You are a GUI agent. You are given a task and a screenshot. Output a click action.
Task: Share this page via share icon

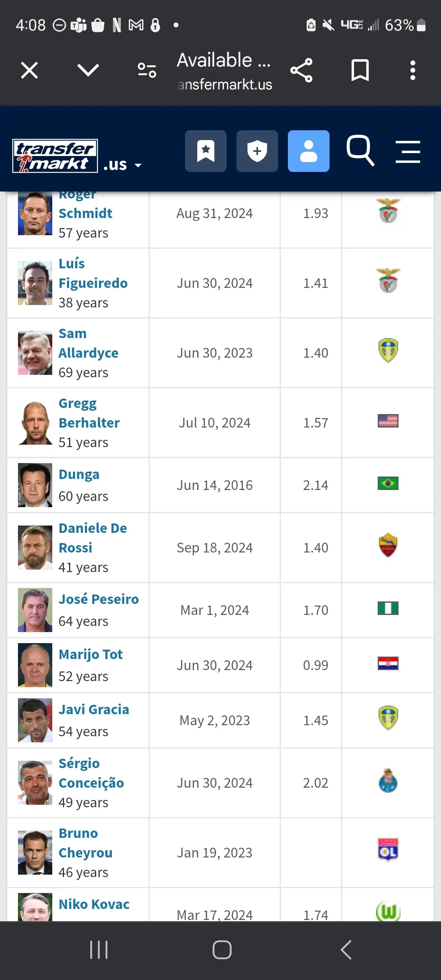[301, 70]
